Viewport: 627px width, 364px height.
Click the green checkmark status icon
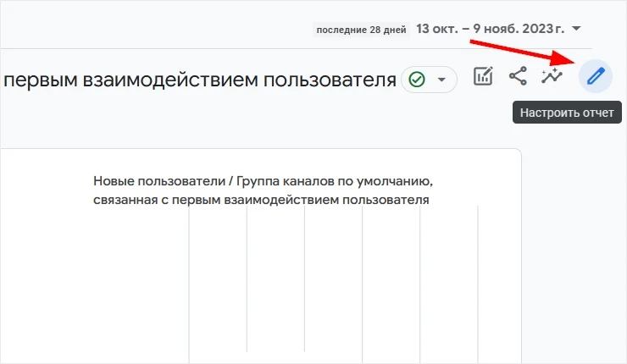click(417, 80)
